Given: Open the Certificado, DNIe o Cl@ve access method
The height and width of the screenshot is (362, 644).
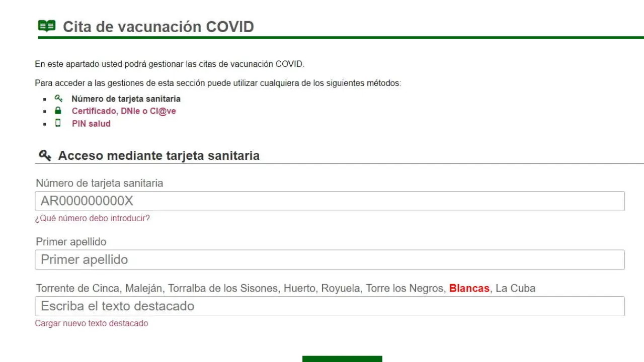Looking at the screenshot, I should coord(124,111).
